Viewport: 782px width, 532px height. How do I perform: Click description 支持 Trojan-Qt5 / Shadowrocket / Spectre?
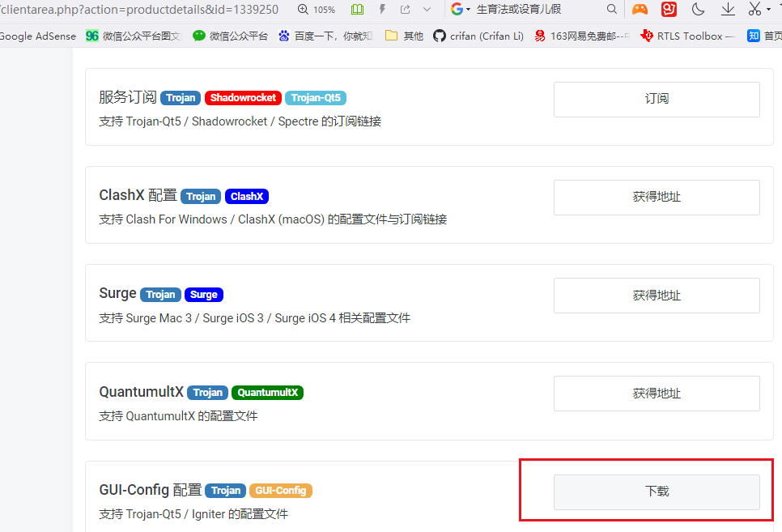240,121
